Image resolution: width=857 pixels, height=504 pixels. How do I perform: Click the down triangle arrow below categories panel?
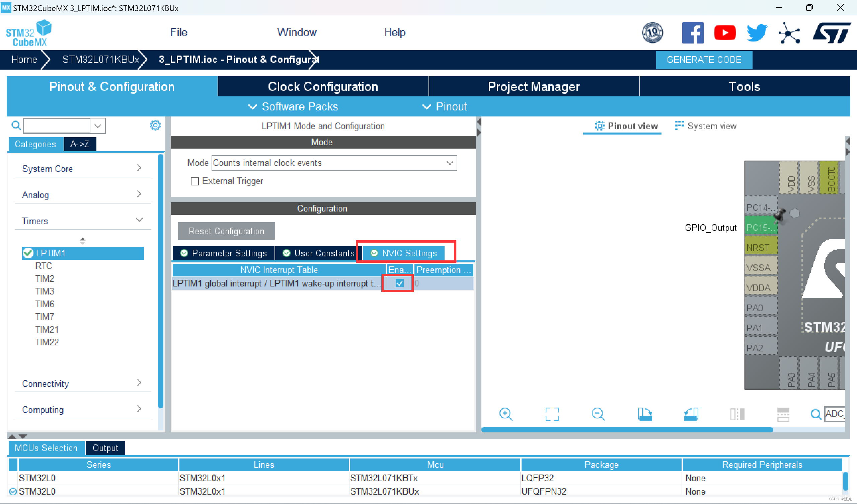[23, 436]
